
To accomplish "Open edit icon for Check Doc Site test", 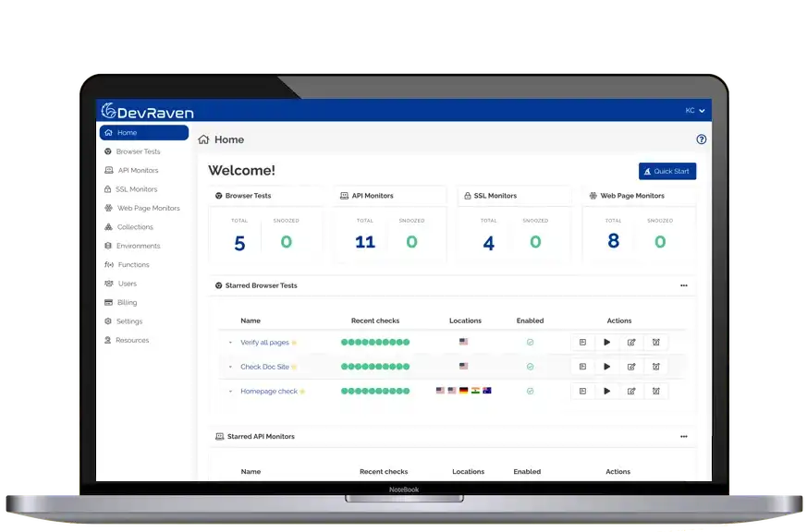I will (x=631, y=366).
